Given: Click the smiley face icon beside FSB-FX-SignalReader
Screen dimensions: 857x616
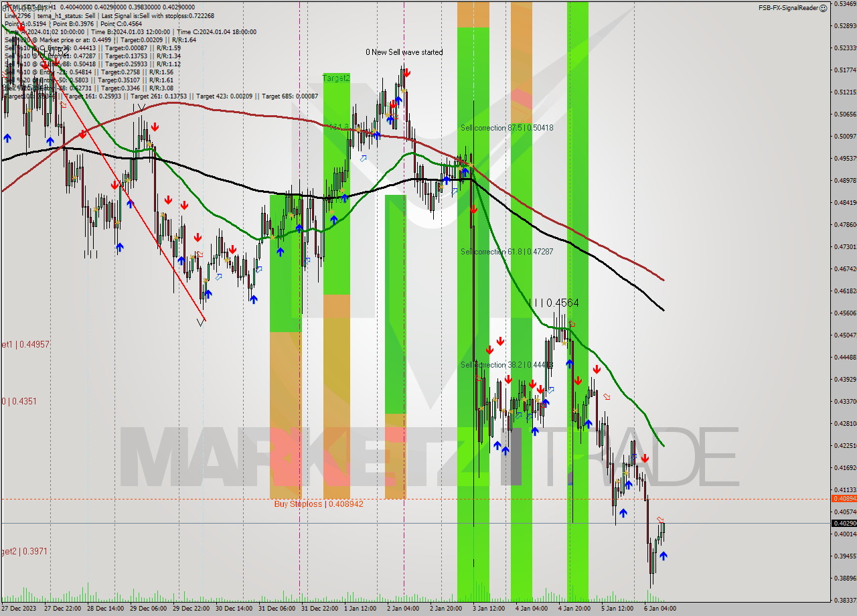Looking at the screenshot, I should (x=823, y=8).
